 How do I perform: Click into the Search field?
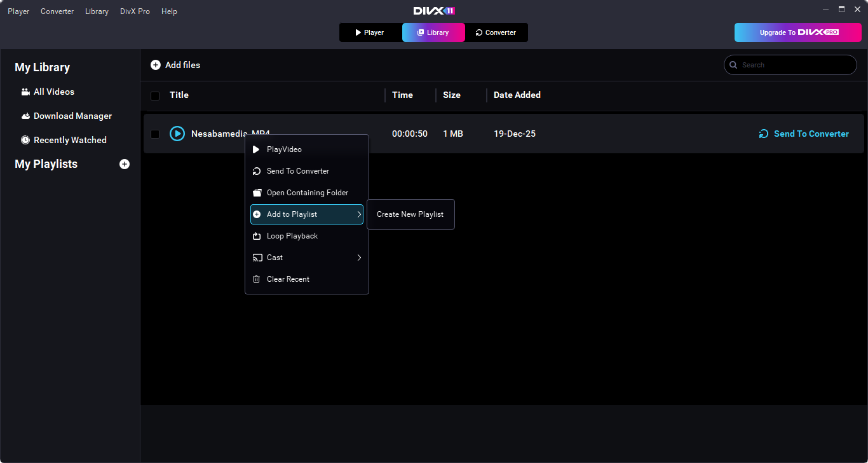[794, 65]
